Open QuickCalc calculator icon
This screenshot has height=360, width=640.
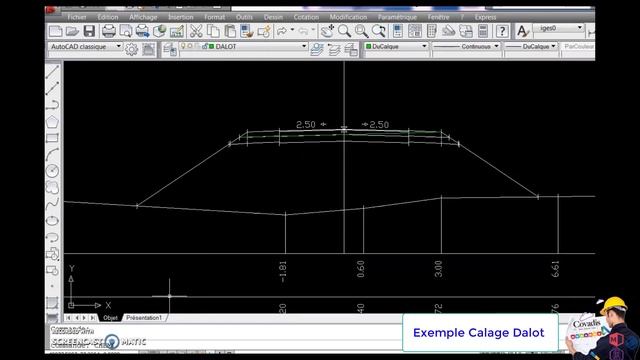(x=483, y=31)
